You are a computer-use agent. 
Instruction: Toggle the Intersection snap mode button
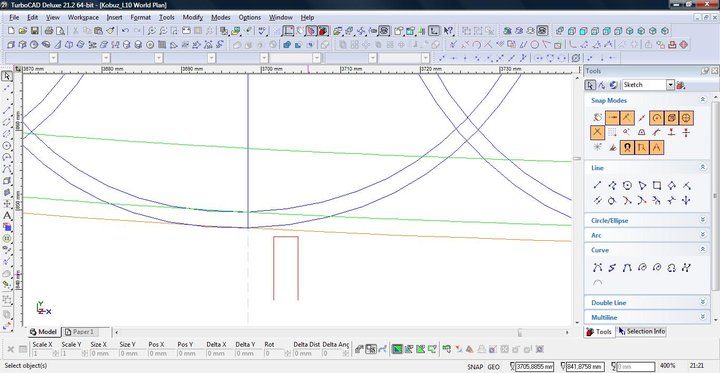pos(597,133)
